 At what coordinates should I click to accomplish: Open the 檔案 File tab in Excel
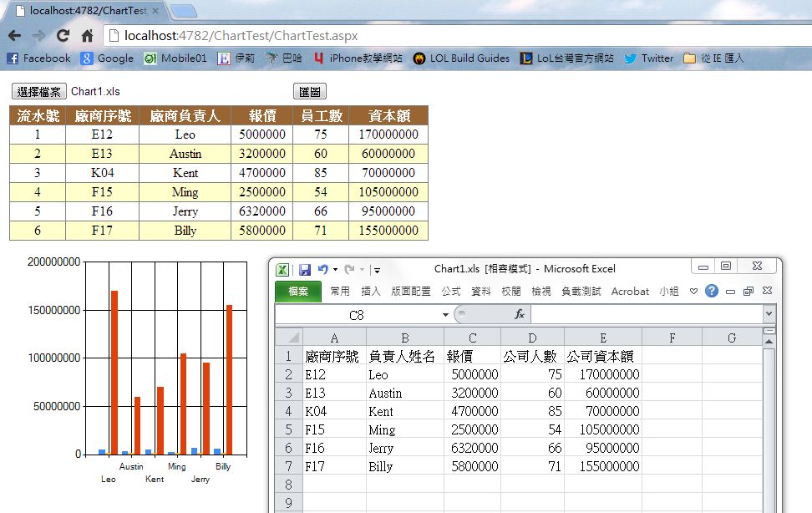(298, 292)
